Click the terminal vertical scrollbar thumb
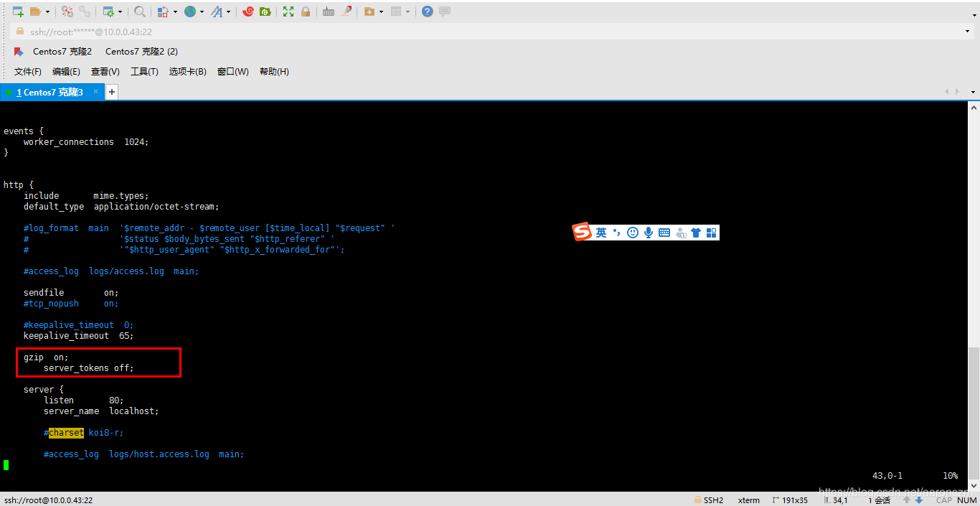The image size is (980, 506). click(x=974, y=414)
